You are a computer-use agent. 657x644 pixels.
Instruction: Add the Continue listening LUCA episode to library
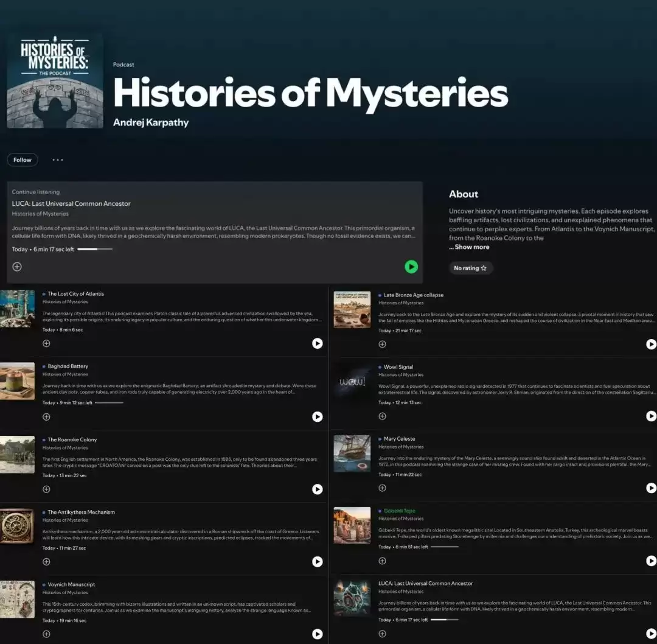coord(17,267)
